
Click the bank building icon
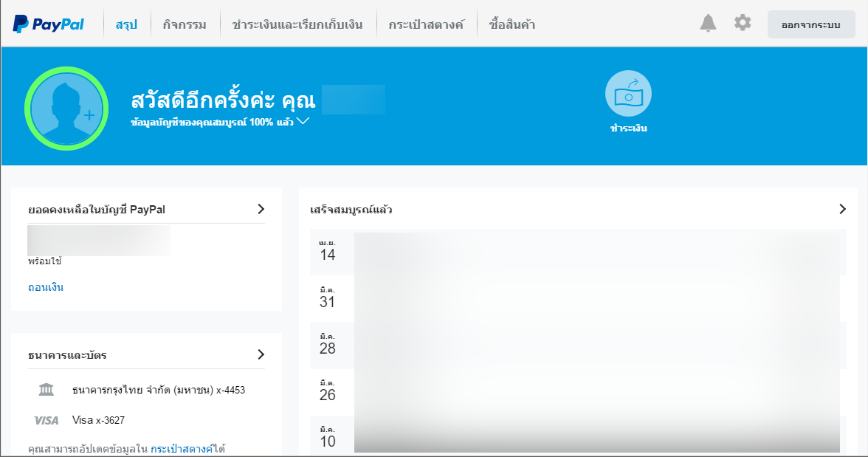pyautogui.click(x=46, y=389)
